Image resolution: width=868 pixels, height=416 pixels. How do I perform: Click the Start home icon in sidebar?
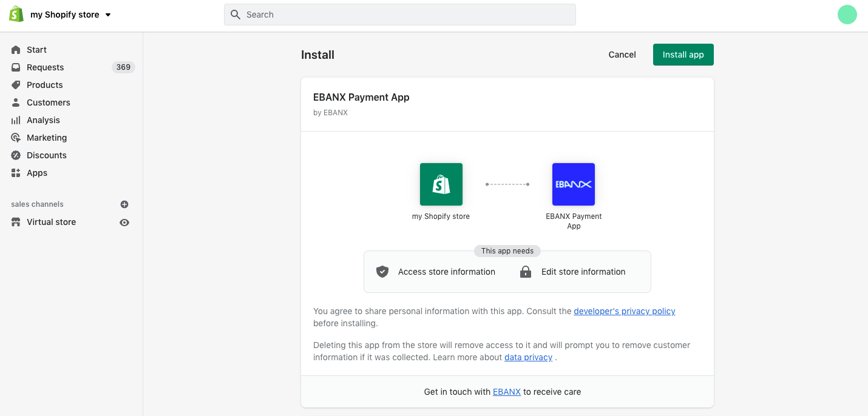tap(16, 50)
